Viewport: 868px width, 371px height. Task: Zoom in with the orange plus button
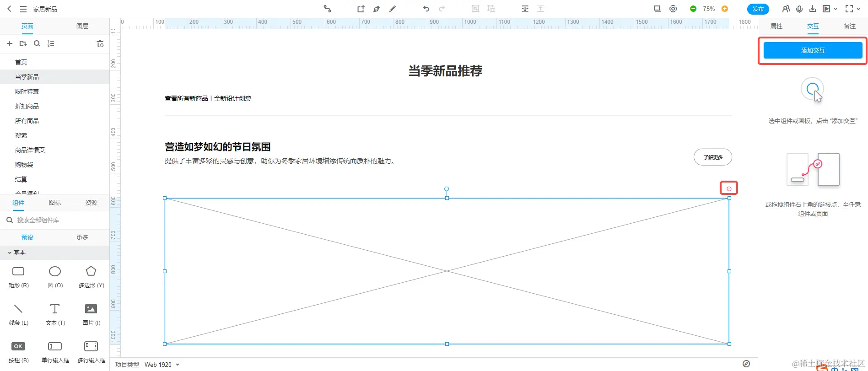[725, 9]
